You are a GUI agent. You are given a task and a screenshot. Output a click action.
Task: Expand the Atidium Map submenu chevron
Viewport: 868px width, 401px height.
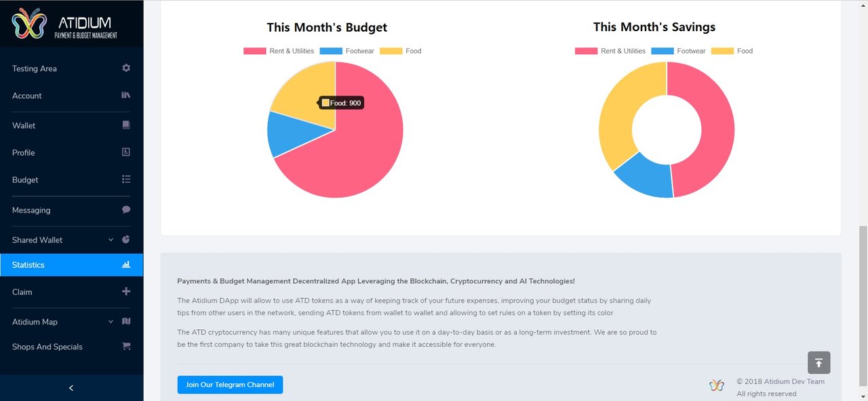coord(111,322)
